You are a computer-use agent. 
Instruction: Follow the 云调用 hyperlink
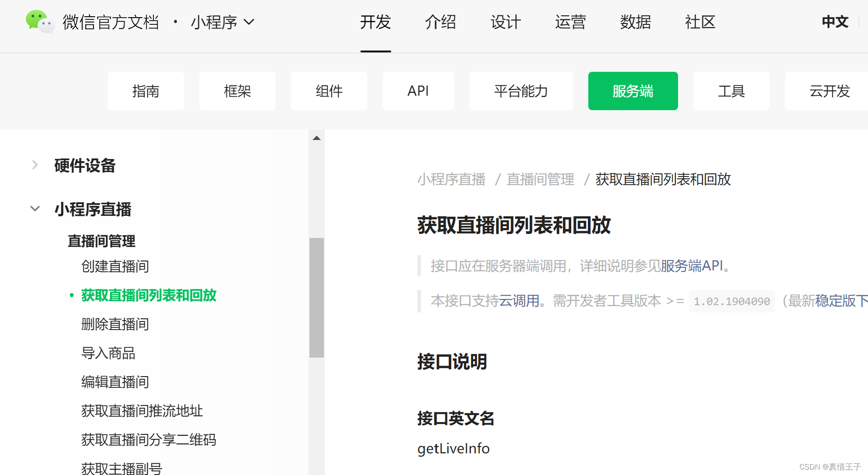(519, 301)
